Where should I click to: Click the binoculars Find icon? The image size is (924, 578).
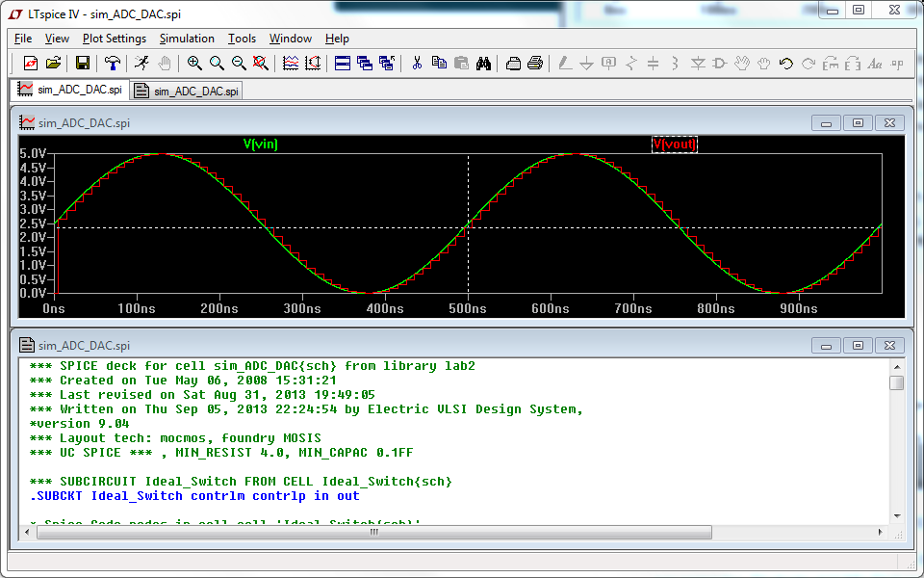coord(483,64)
